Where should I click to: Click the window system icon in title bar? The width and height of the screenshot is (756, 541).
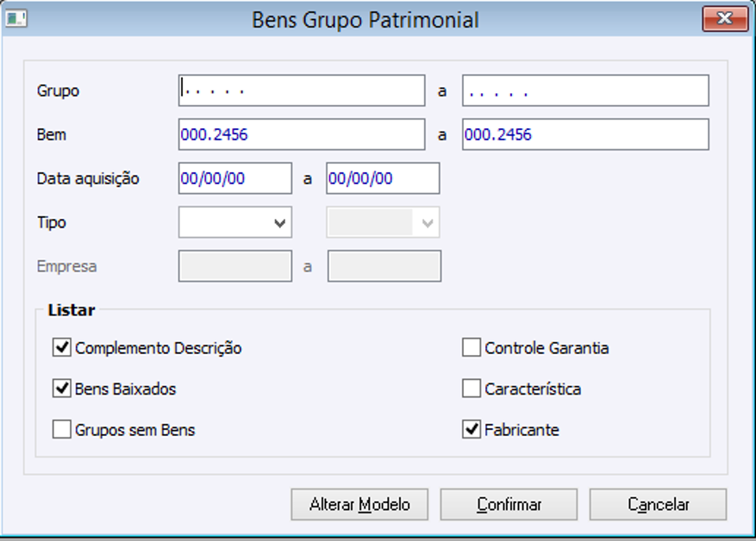click(16, 17)
